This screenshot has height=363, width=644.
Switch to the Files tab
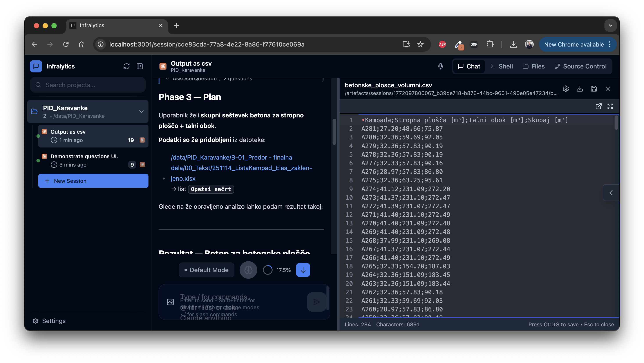pos(534,66)
